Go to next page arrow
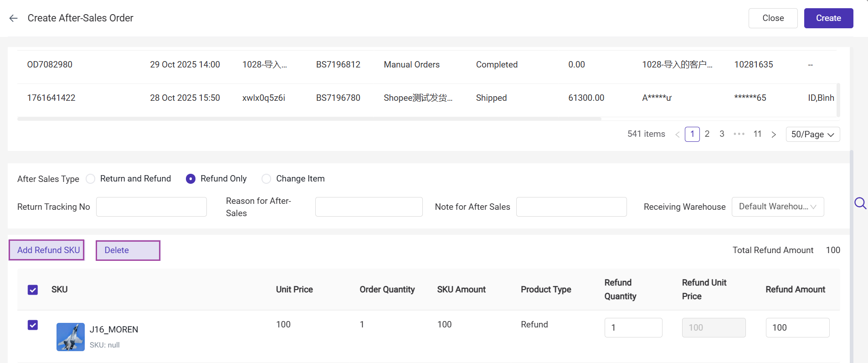This screenshot has width=868, height=363. coord(774,135)
